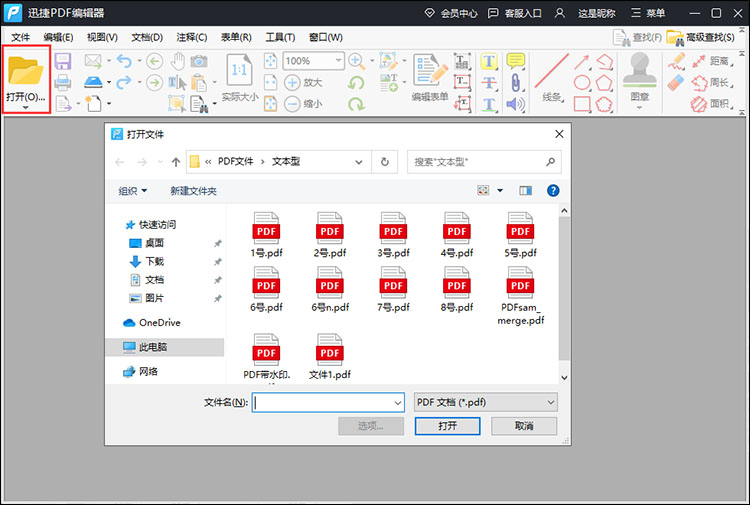The image size is (750, 505).
Task: Click the Print icon in toolbar
Action: coord(63,82)
